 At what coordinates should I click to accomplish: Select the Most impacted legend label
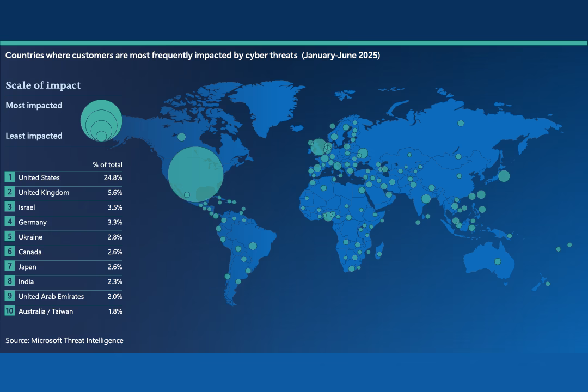coord(34,106)
